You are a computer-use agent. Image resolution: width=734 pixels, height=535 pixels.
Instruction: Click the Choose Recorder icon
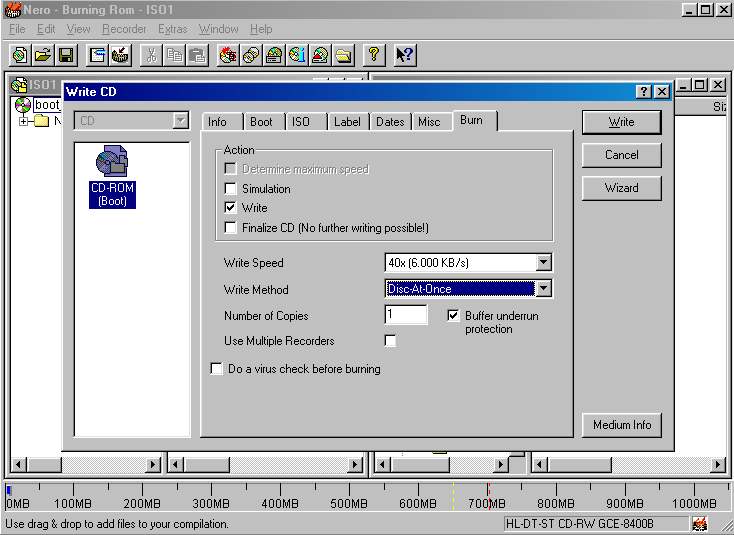click(x=274, y=55)
